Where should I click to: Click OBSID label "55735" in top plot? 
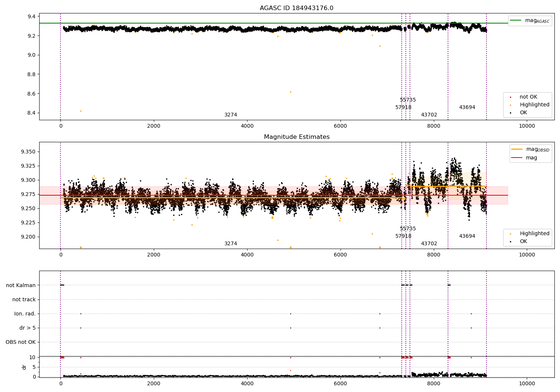[408, 100]
